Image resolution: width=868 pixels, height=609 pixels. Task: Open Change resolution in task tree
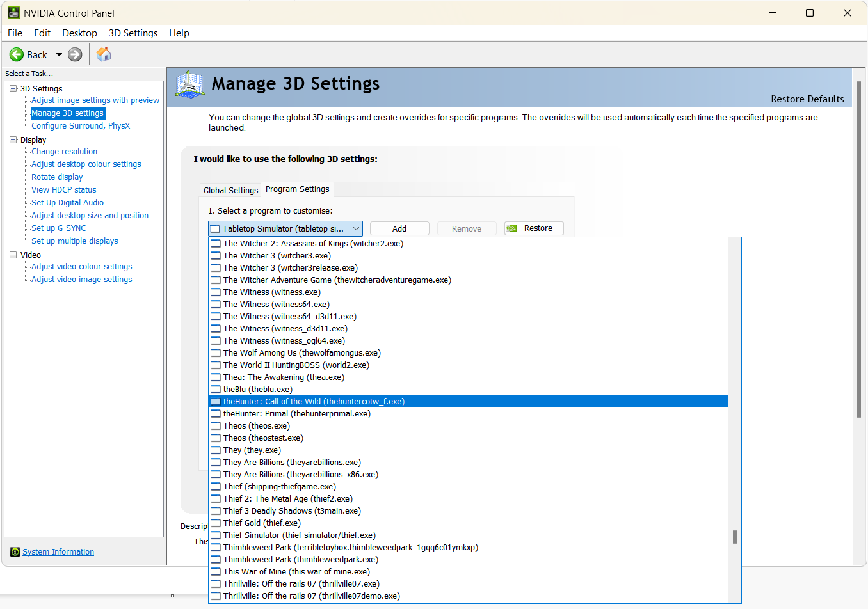coord(65,152)
